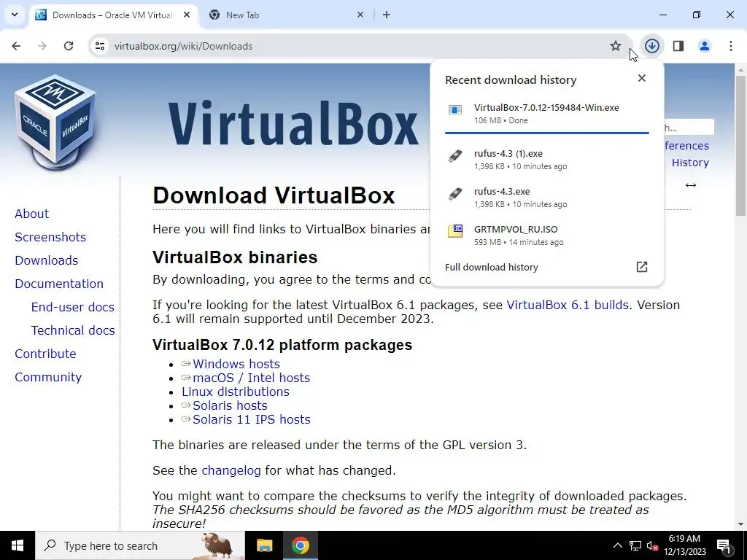Open the notification center icon
Viewport: 747px width, 560px height.
pos(724,545)
